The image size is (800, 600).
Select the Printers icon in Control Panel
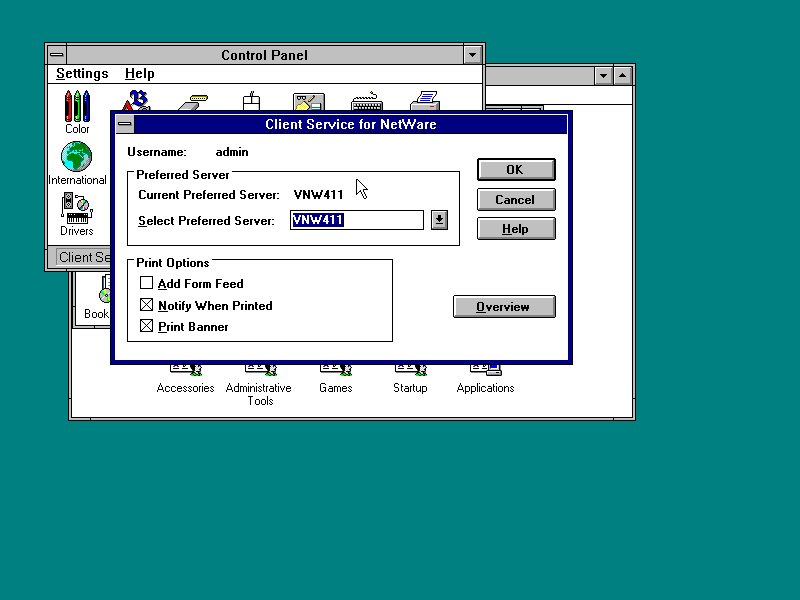pos(425,101)
